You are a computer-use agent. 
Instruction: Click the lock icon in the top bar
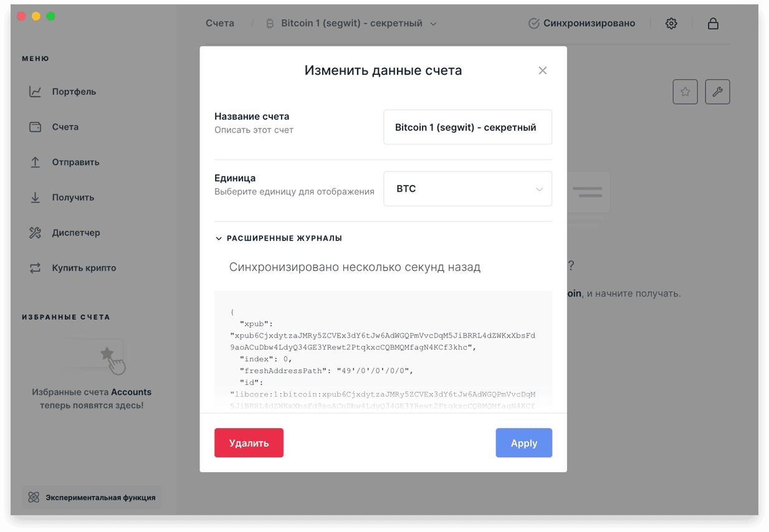713,24
